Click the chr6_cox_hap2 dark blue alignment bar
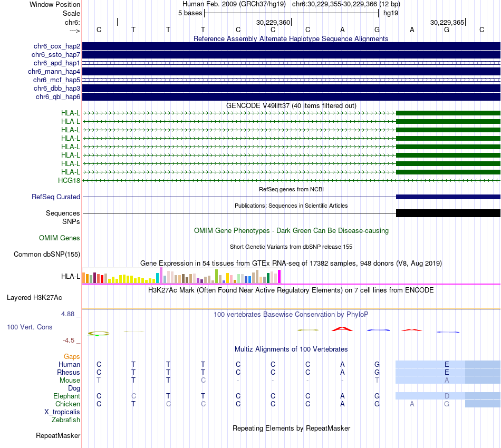Viewport: 501px width, 448px height. (292, 46)
